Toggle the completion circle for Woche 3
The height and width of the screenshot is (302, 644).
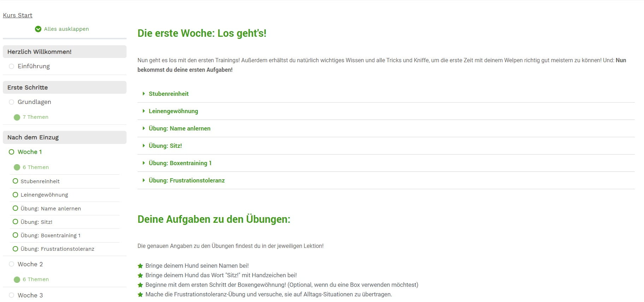tap(12, 295)
